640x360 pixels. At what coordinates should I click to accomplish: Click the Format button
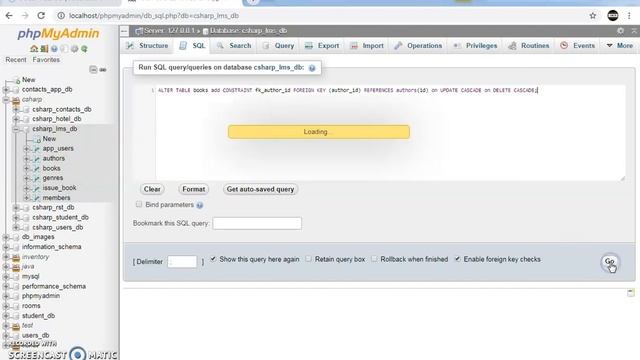[193, 189]
